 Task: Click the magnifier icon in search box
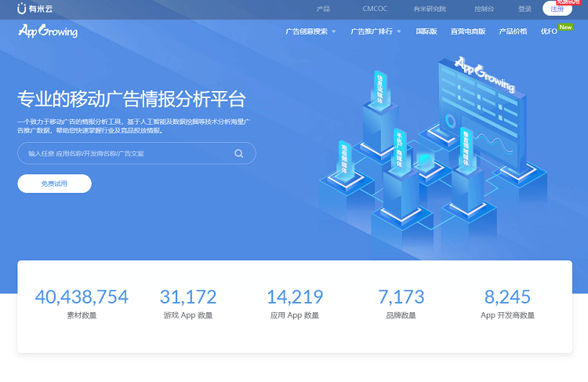tap(238, 154)
